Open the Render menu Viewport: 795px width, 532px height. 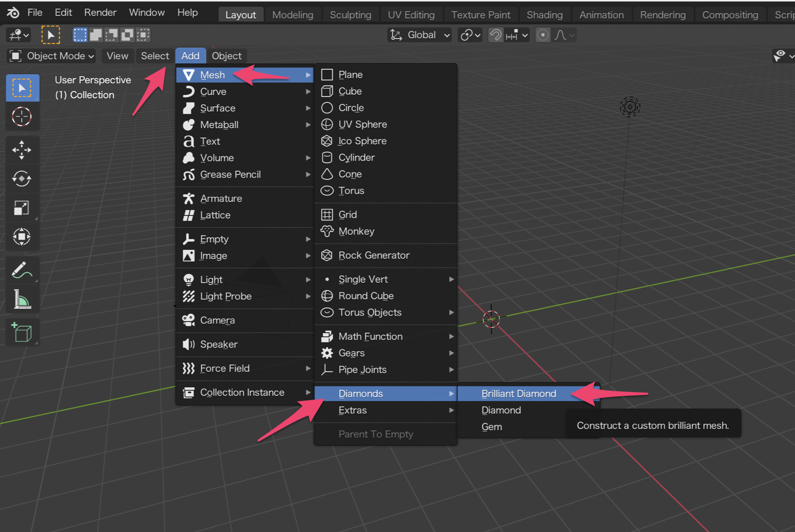100,12
